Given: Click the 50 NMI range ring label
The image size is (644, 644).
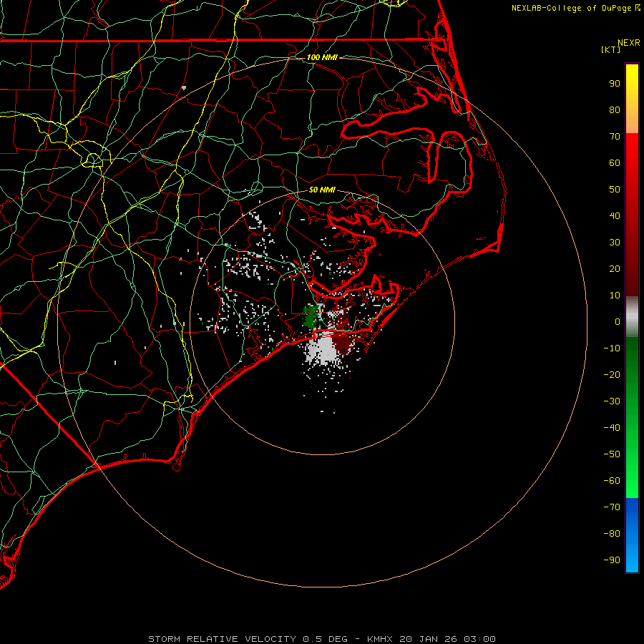Looking at the screenshot, I should point(322,190).
